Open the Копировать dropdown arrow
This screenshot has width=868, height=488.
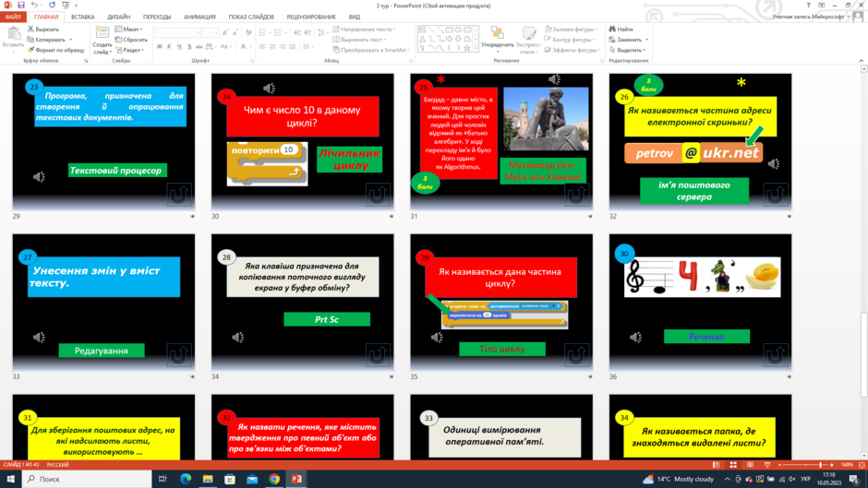(x=71, y=40)
